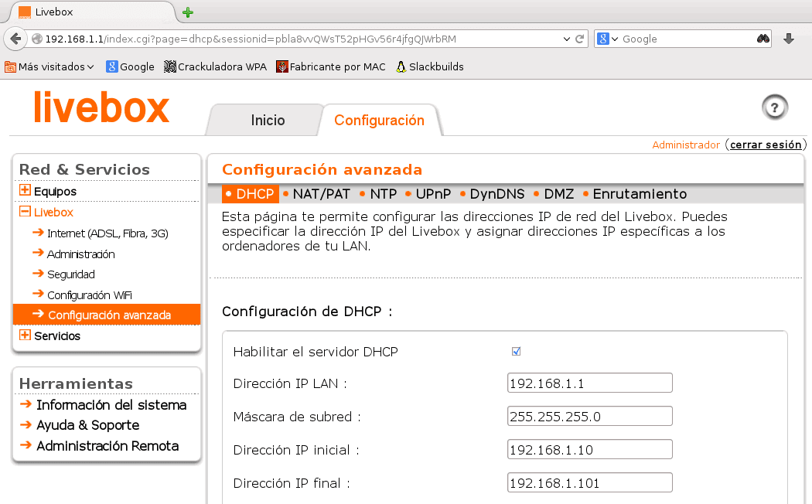The image size is (812, 504).
Task: Disable the Habilitar el servidor DHCP checkbox
Action: click(x=516, y=351)
